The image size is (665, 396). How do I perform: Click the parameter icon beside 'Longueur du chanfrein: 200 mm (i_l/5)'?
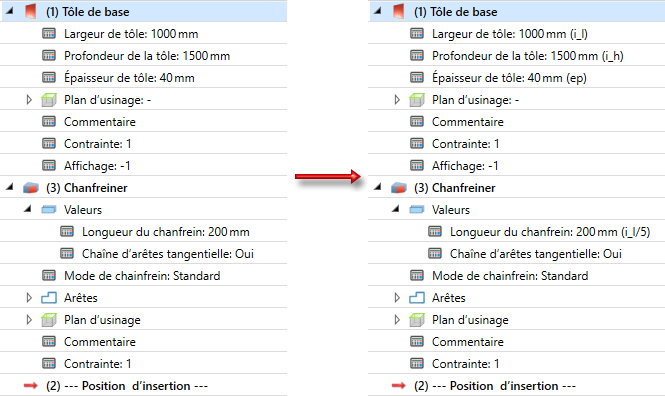coord(435,231)
